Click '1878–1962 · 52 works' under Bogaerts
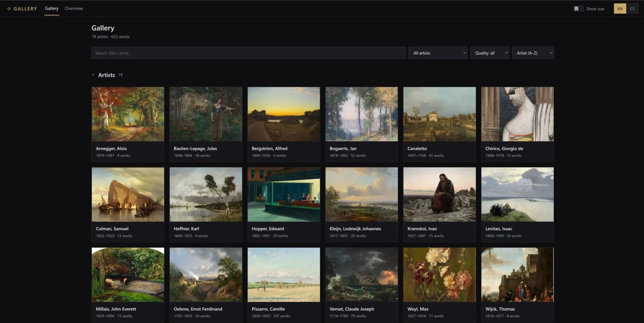Viewport: 644px width, 323px height. point(348,155)
